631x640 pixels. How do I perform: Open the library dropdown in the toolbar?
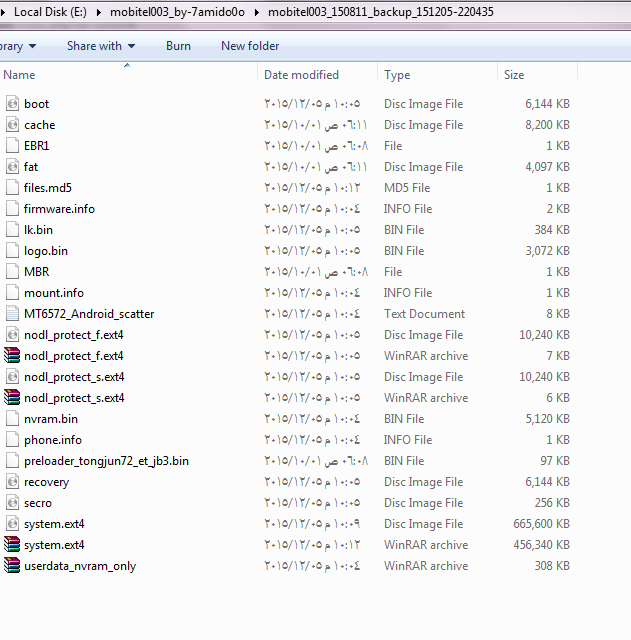[x=18, y=46]
